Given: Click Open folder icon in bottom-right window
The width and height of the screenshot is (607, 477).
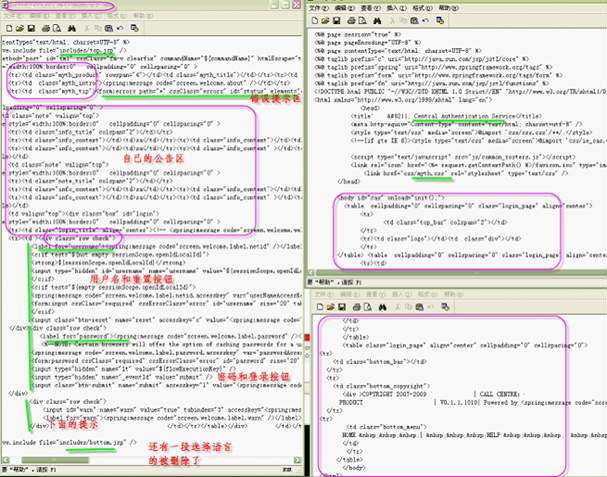Looking at the screenshot, I should (x=331, y=307).
